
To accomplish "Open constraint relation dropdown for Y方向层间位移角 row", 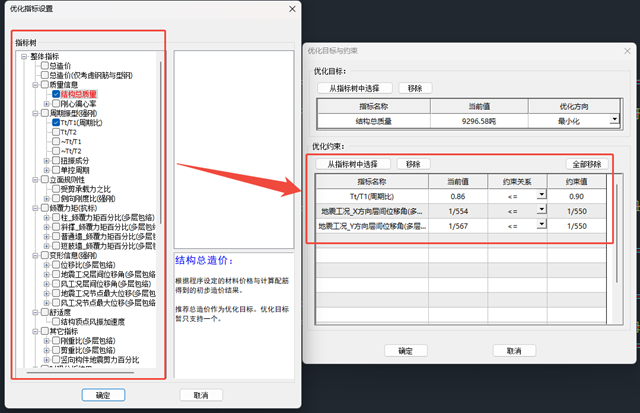I will click(x=541, y=226).
